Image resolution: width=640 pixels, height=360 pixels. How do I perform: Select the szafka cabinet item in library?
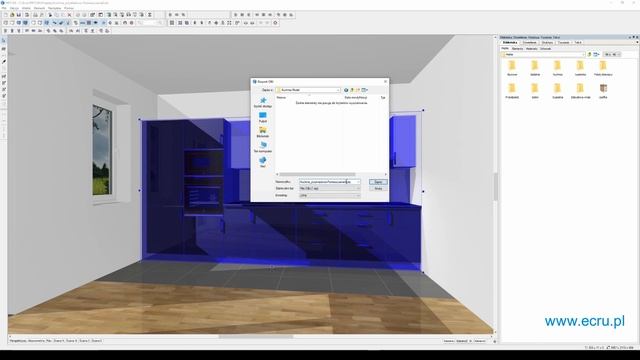click(603, 91)
